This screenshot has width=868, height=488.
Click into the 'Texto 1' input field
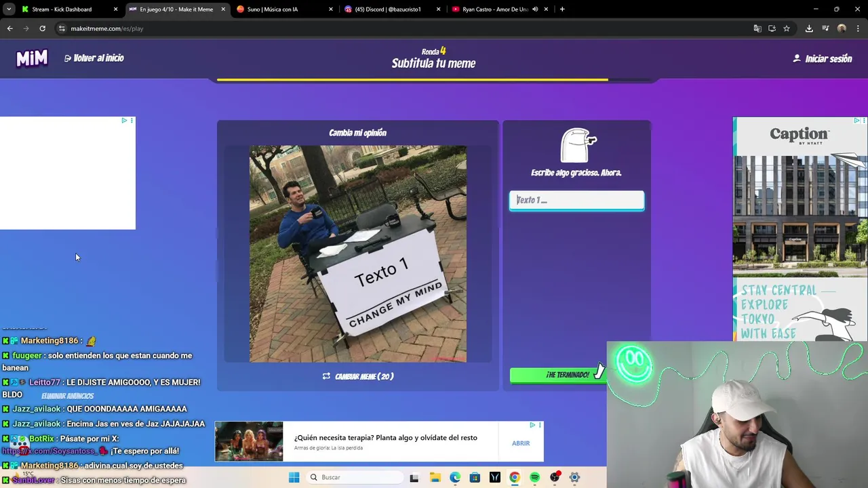point(576,200)
